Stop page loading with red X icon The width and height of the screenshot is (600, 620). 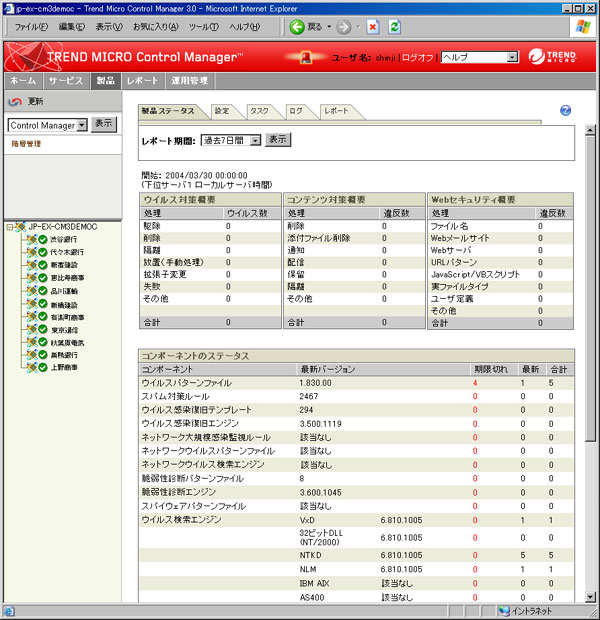pos(373,27)
